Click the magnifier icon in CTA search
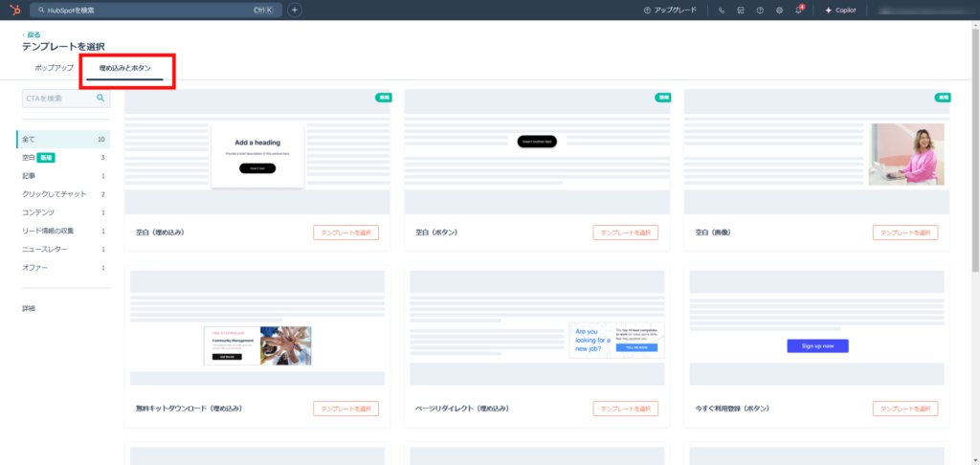The height and width of the screenshot is (465, 980). pos(100,98)
